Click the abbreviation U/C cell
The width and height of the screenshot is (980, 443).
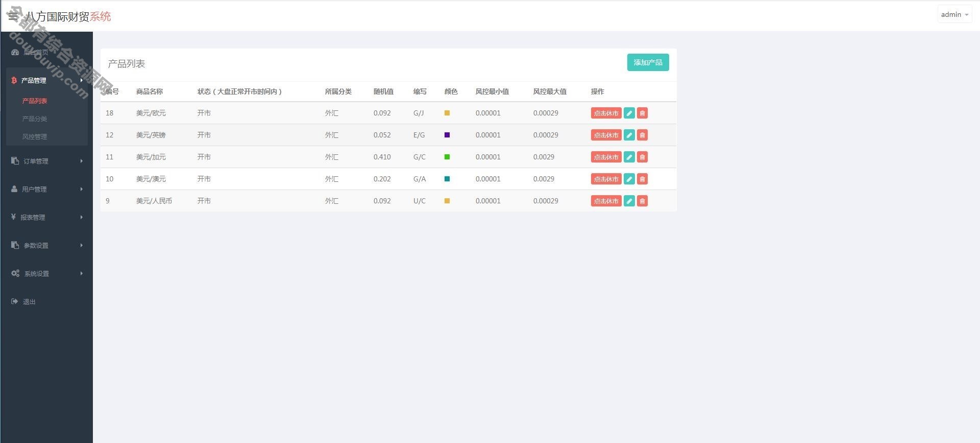coord(420,201)
